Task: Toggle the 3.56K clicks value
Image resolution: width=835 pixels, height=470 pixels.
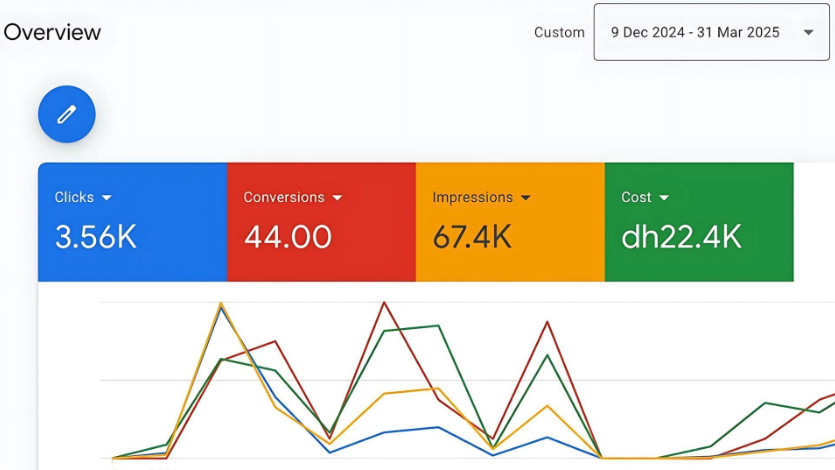Action: [96, 237]
